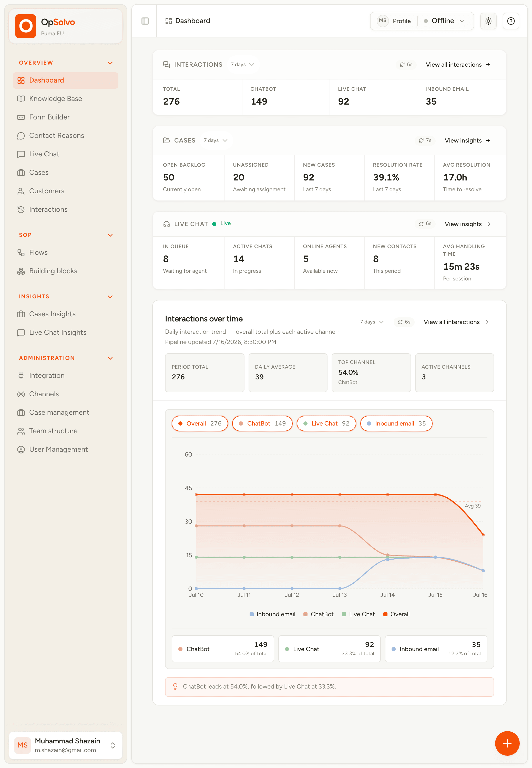Collapse the INSIGHTS section chevron
This screenshot has width=532, height=768.
click(x=110, y=297)
